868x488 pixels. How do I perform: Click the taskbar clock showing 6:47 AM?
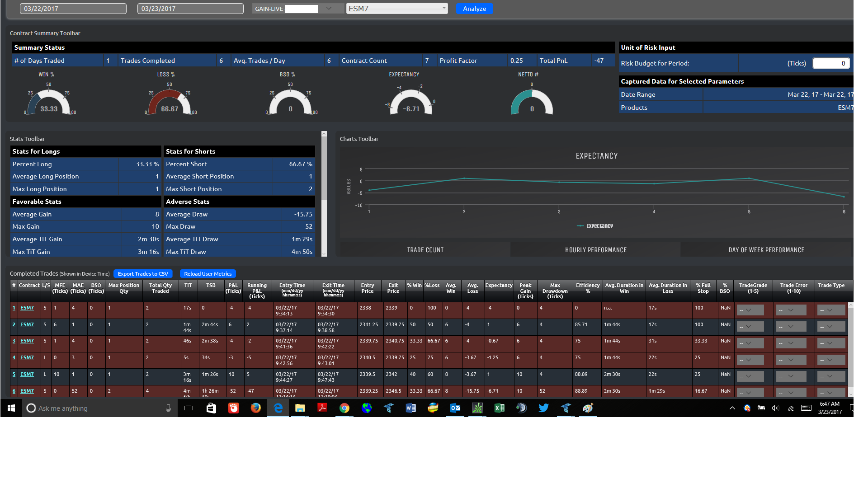click(x=830, y=408)
